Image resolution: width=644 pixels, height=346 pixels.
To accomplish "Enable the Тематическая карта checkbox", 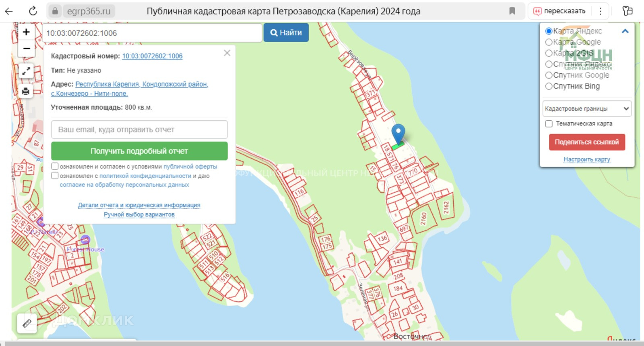I will (x=549, y=124).
